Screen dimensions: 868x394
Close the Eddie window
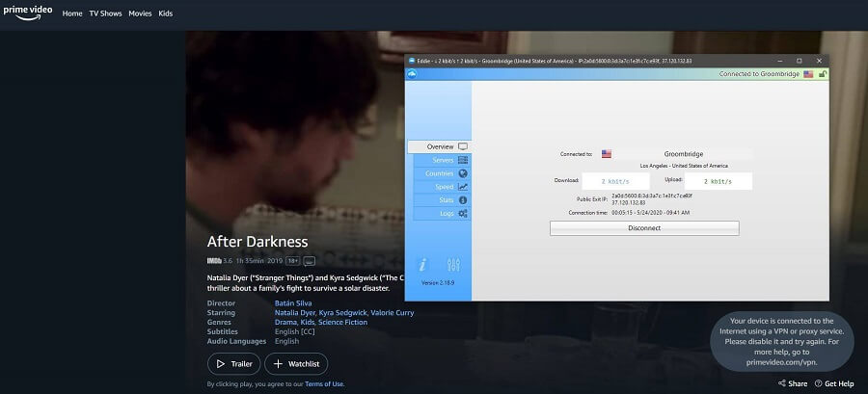(x=819, y=61)
